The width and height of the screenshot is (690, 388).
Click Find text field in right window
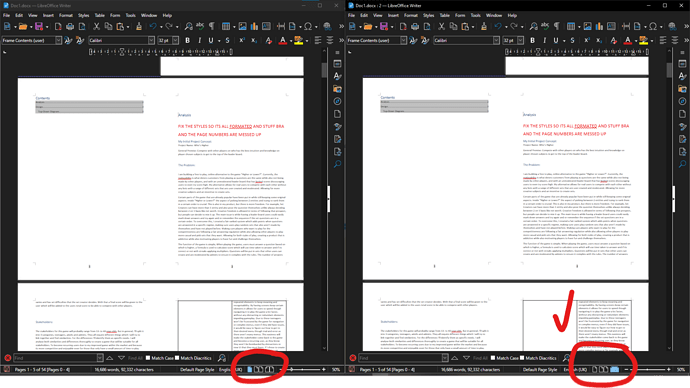[x=403, y=358]
